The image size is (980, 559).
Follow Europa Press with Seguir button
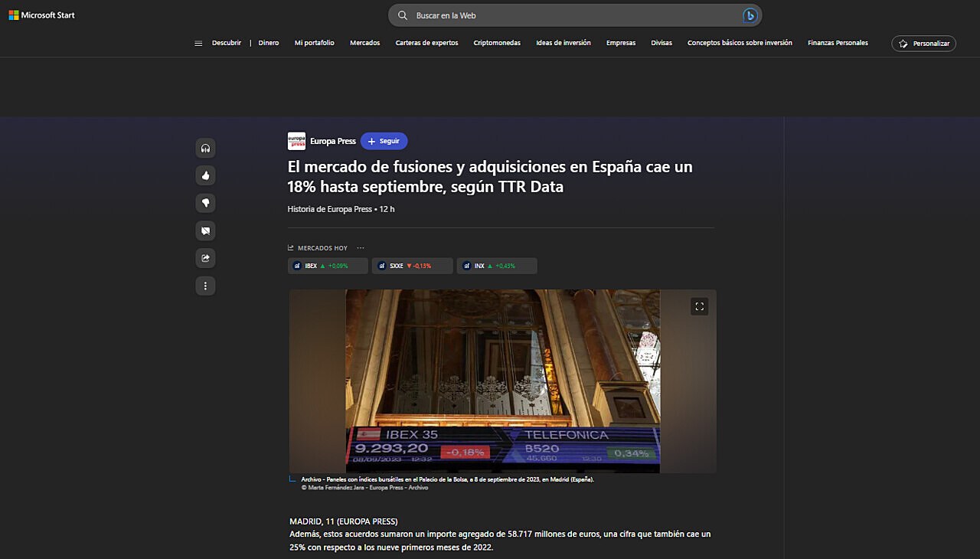(x=384, y=141)
